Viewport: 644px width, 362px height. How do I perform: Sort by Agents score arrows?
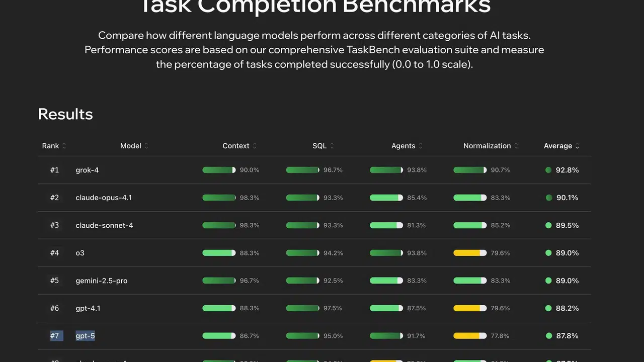421,146
